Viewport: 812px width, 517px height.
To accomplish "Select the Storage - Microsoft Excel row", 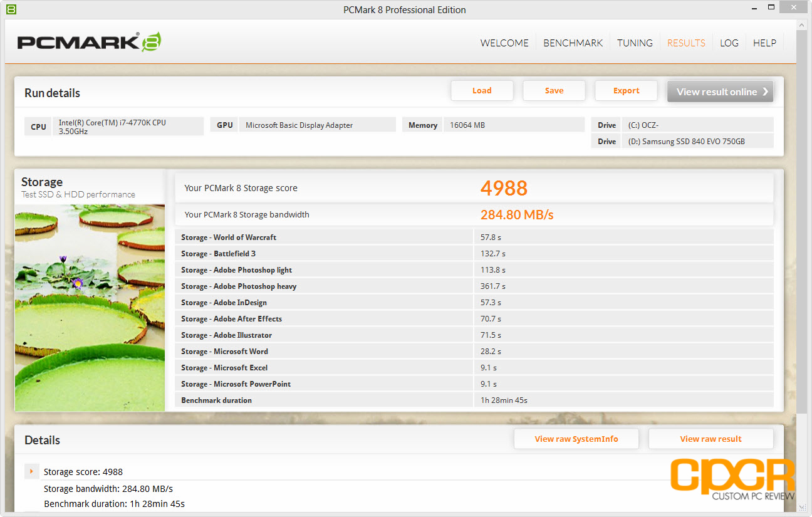I will (474, 367).
